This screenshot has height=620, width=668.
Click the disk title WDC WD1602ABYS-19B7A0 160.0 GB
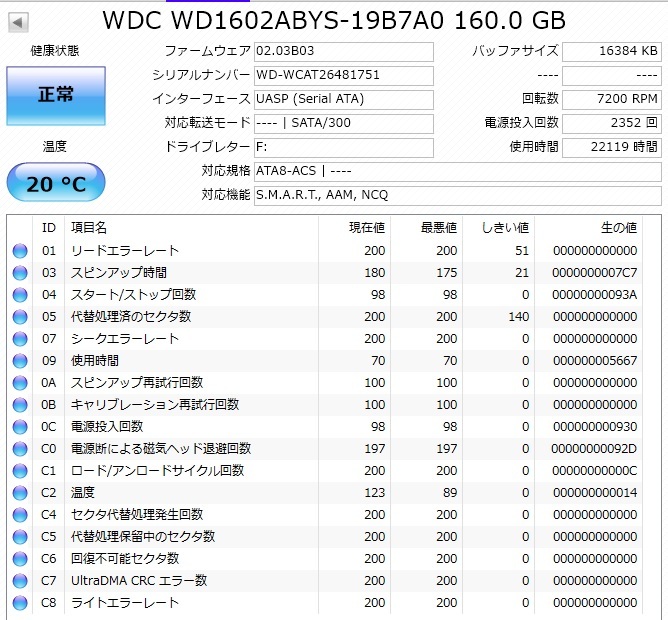coord(334,20)
